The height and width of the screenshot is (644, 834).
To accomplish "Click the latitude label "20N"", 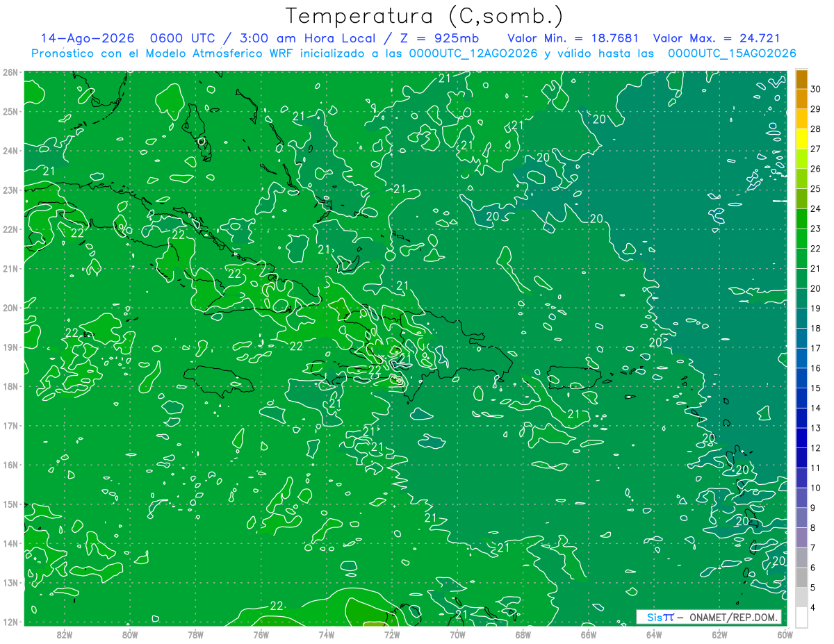I will click(10, 308).
